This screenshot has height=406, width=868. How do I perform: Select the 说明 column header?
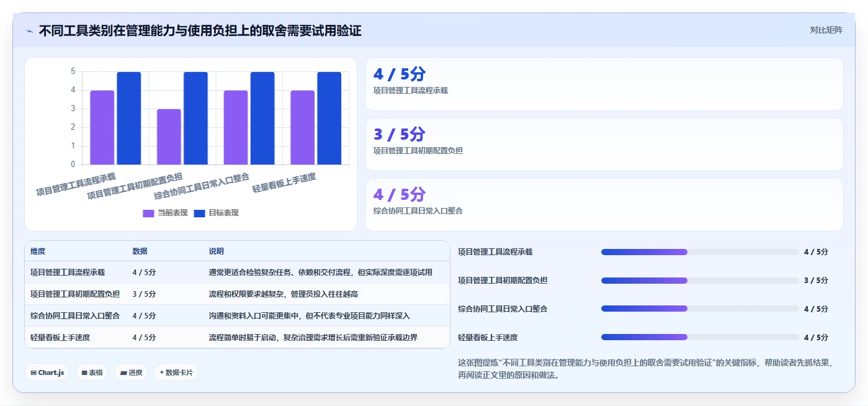pos(217,251)
